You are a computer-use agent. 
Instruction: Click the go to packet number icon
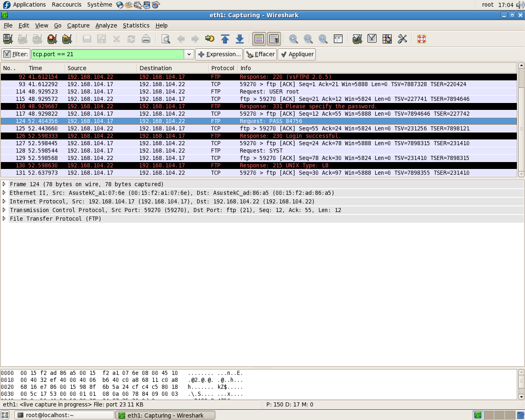click(210, 39)
